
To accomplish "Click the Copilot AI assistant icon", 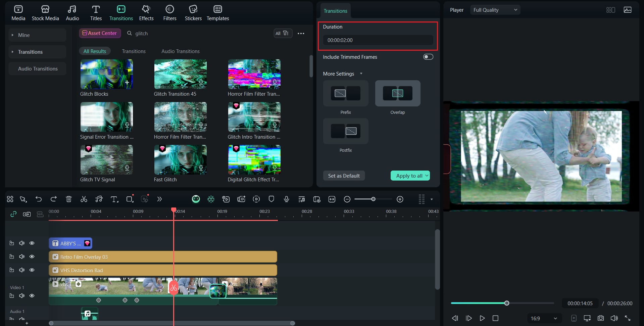I will [x=196, y=199].
